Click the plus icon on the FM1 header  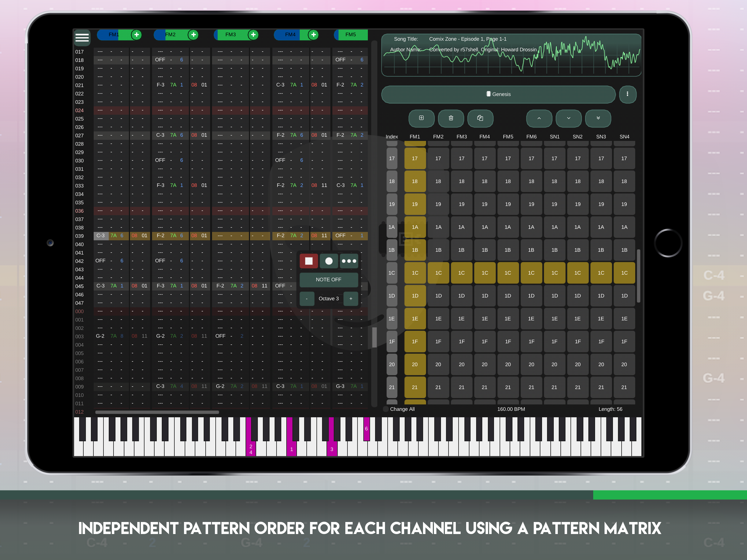click(x=136, y=35)
